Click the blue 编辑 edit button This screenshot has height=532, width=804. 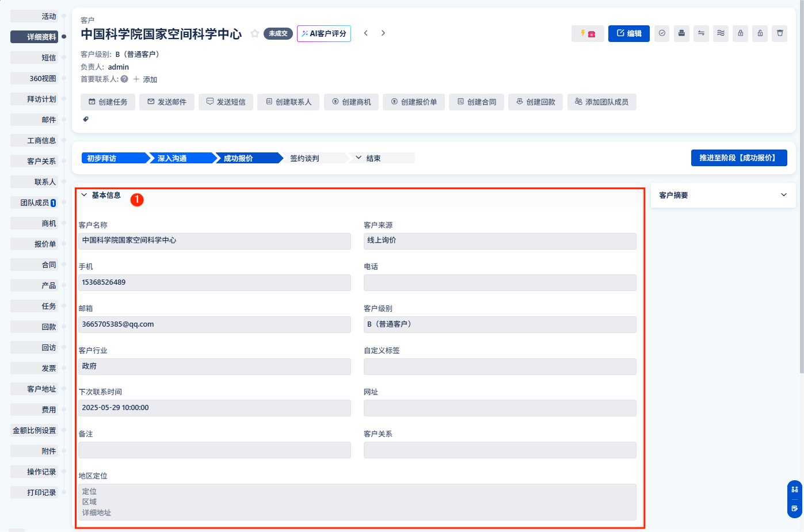pyautogui.click(x=629, y=33)
